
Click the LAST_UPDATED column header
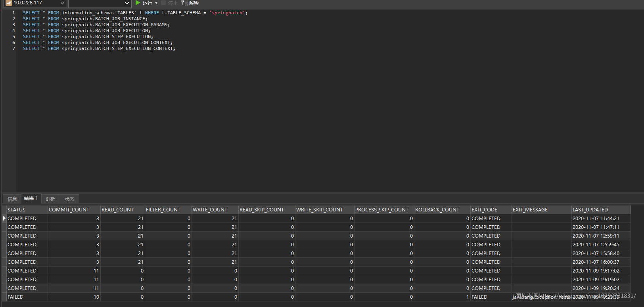[x=601, y=209]
